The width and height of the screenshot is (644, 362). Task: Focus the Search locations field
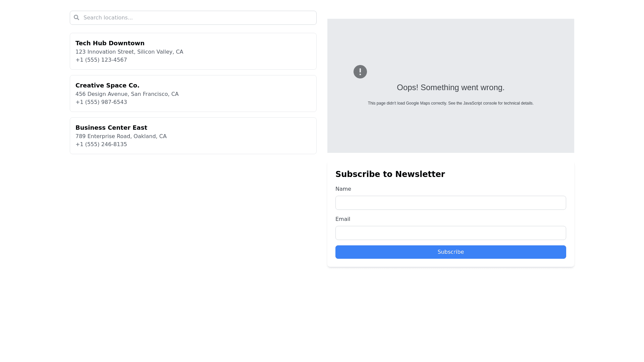click(x=198, y=18)
